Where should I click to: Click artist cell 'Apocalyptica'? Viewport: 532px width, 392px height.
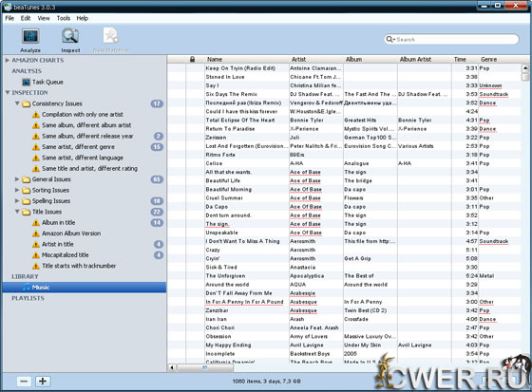point(307,275)
